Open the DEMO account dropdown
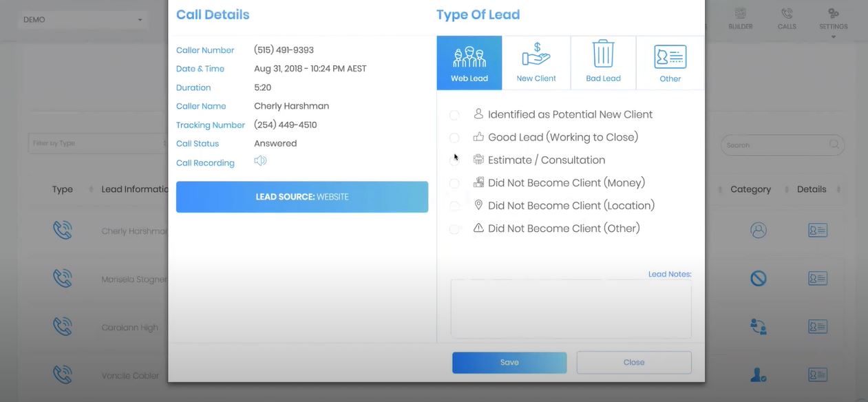The image size is (868, 402). point(83,20)
